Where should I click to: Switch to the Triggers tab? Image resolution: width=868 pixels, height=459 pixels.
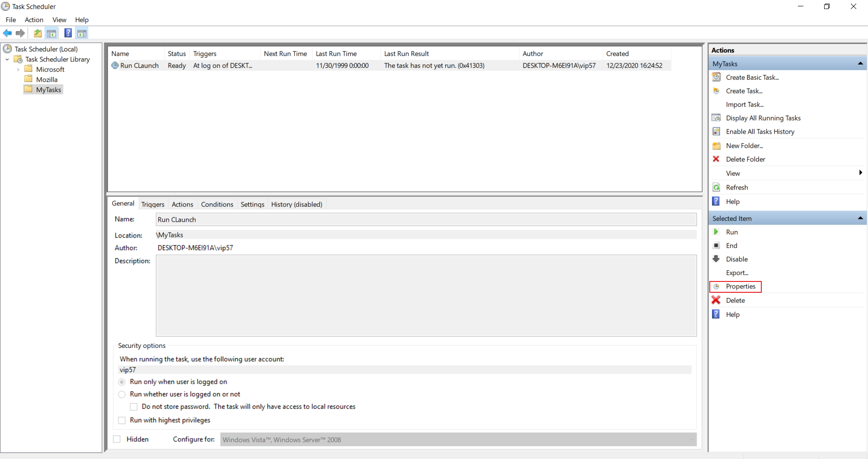click(152, 204)
